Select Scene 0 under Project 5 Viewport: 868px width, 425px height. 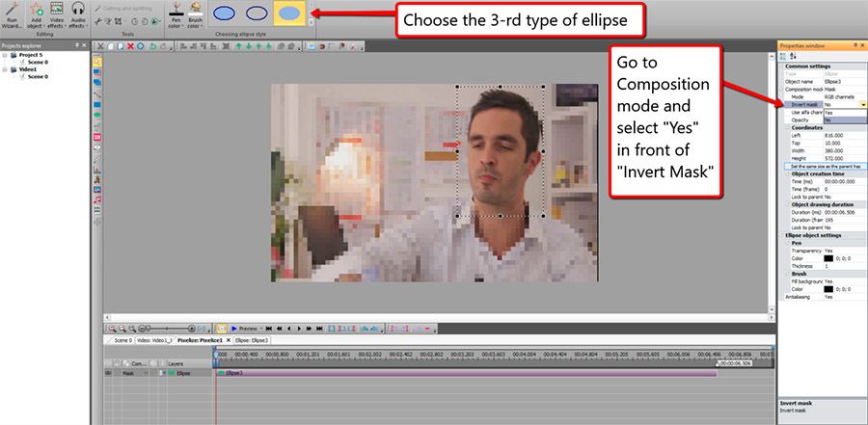click(38, 63)
